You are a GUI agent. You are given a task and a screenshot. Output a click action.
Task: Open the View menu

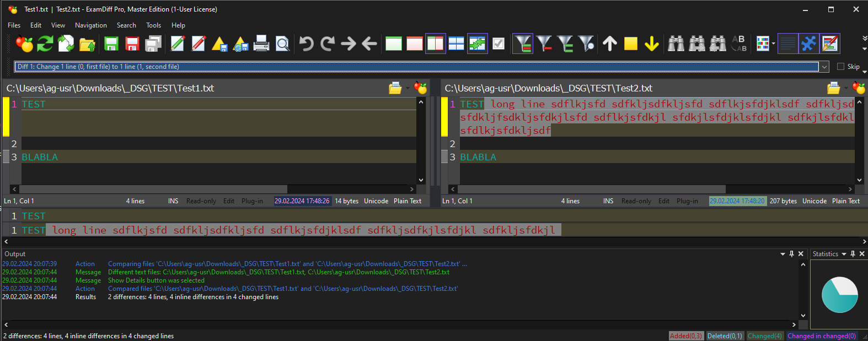pos(58,25)
